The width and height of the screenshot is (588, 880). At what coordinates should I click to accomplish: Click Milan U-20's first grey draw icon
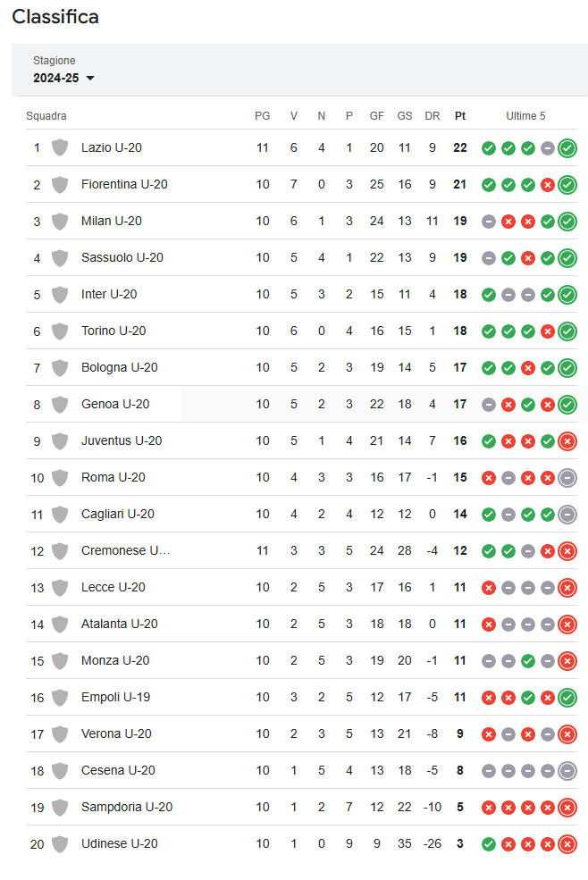pos(489,222)
